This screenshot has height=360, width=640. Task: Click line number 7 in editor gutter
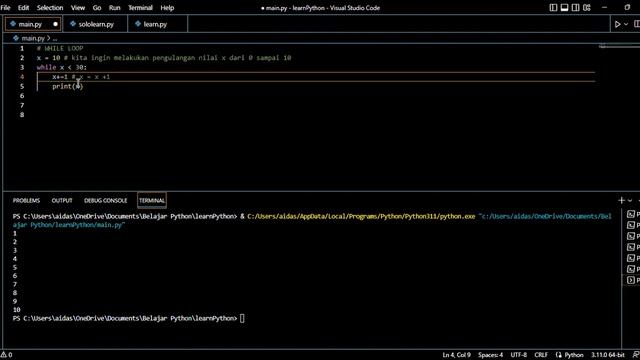(x=22, y=105)
